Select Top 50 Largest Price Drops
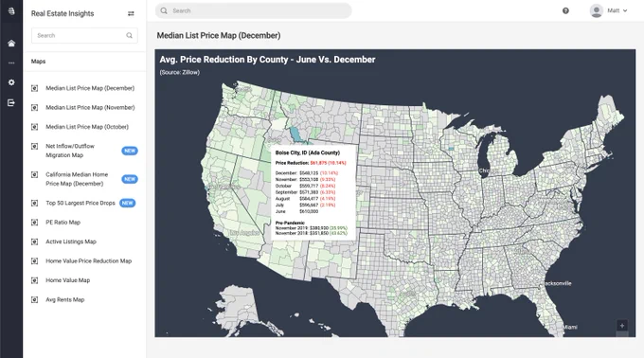This screenshot has width=644, height=358. (x=80, y=203)
